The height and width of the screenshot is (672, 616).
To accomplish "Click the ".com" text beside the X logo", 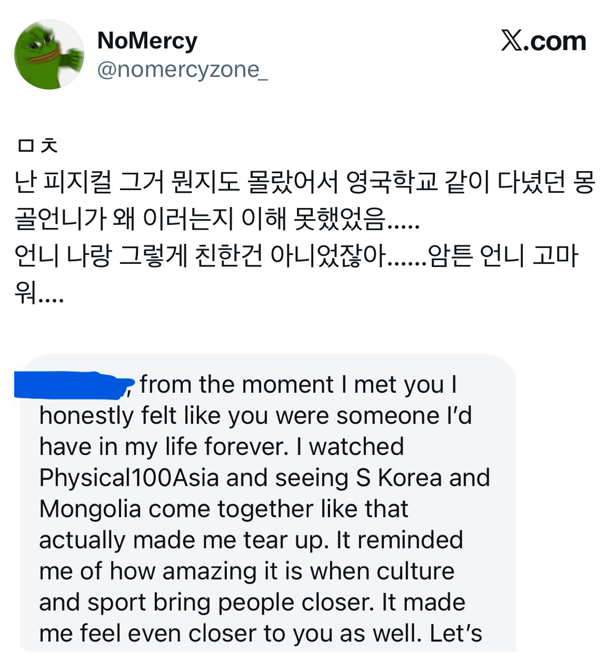I will [x=557, y=41].
